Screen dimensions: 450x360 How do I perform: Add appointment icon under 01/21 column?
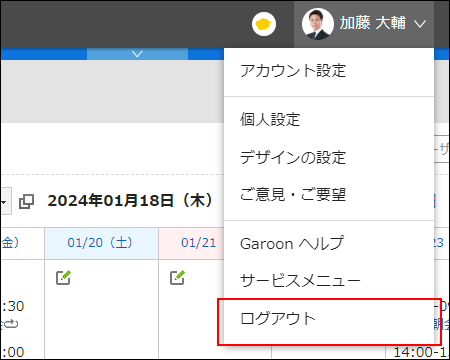click(x=177, y=278)
